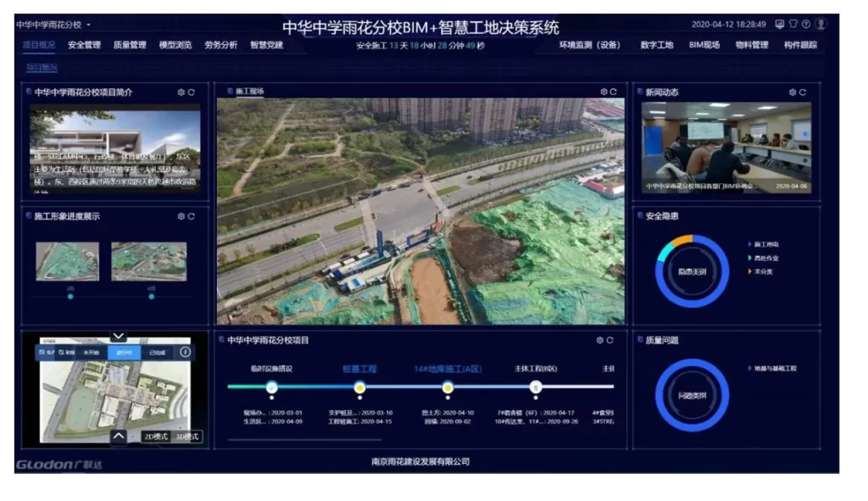Image resolution: width=868 pixels, height=501 pixels.
Task: Refresh the 施工现场 panel
Action: [x=614, y=92]
